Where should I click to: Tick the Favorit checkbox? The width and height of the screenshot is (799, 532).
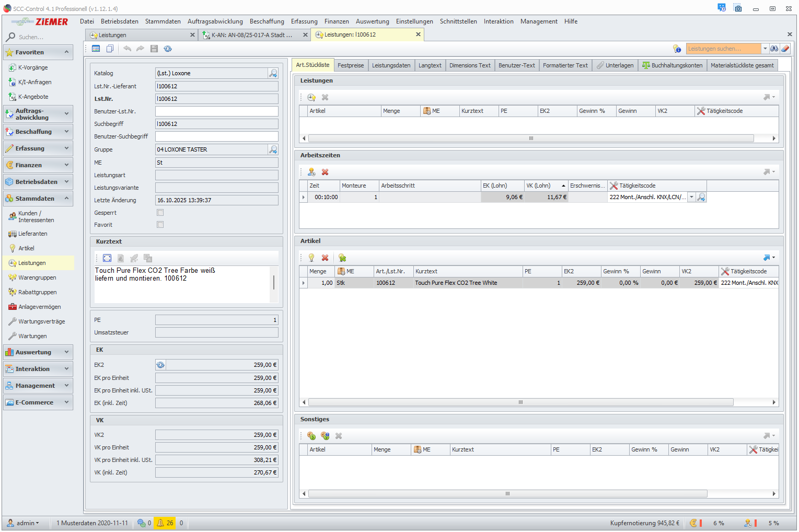pyautogui.click(x=160, y=225)
